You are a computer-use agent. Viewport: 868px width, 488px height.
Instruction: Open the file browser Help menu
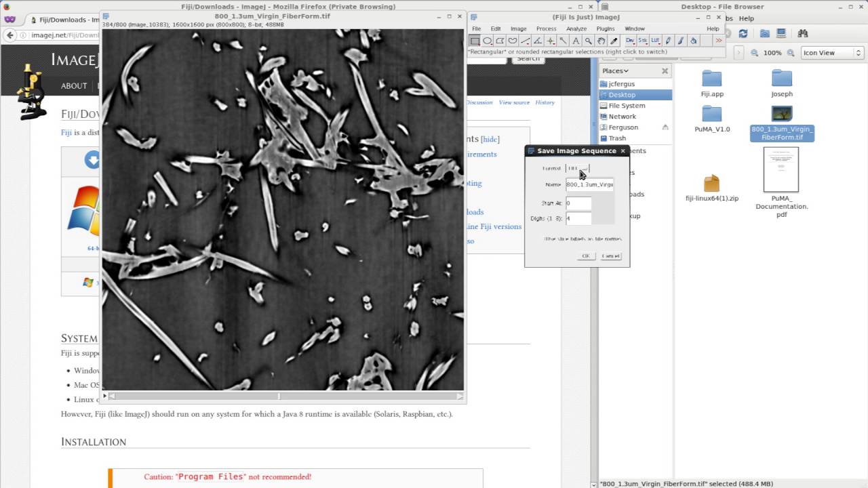point(746,18)
